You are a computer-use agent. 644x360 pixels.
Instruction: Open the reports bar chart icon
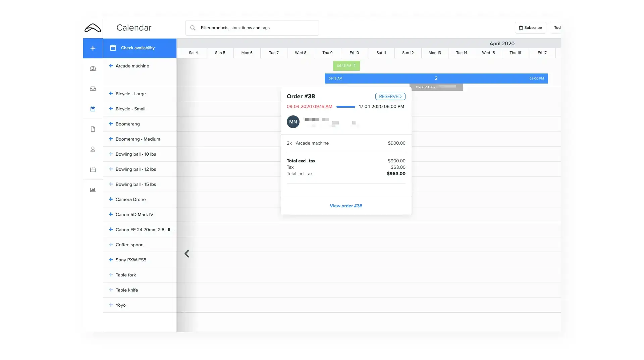click(x=93, y=190)
